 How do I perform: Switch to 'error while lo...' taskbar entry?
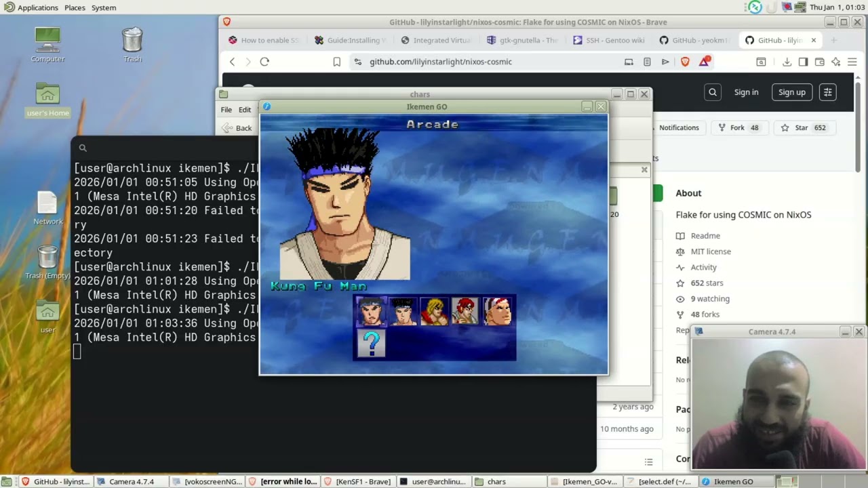(283, 481)
